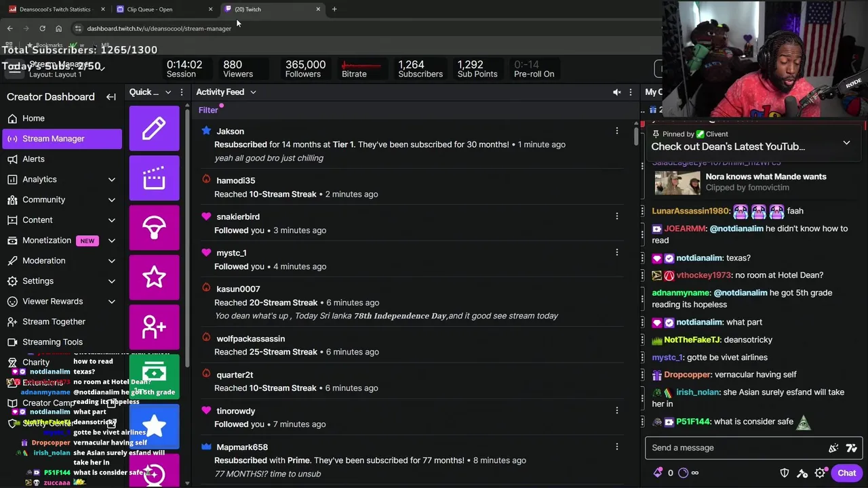Click the chat shield mode icon
The width and height of the screenshot is (868, 488).
click(785, 473)
